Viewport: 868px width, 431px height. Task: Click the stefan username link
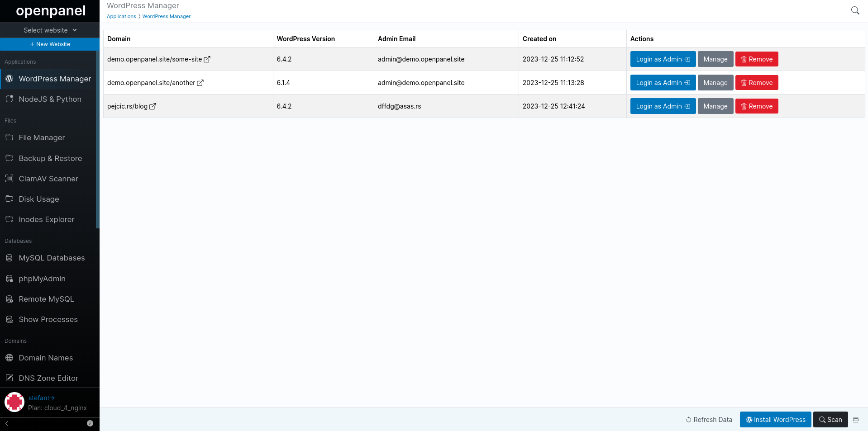38,398
